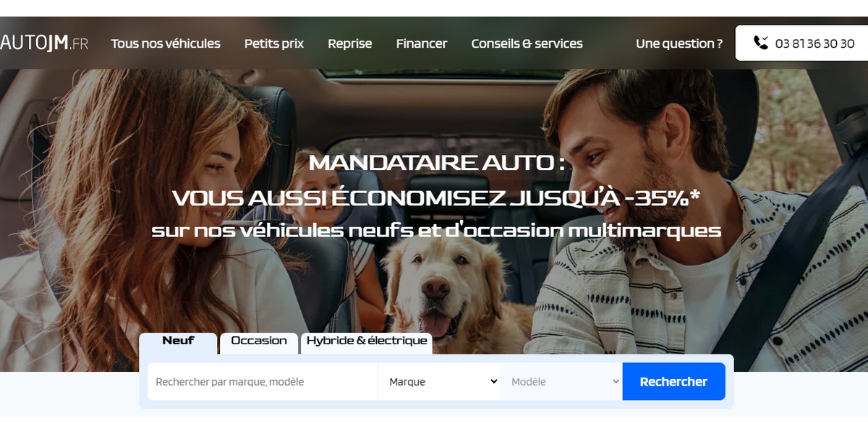
Task: Focus the Rechercher par marque, modèle field
Action: pos(263,381)
